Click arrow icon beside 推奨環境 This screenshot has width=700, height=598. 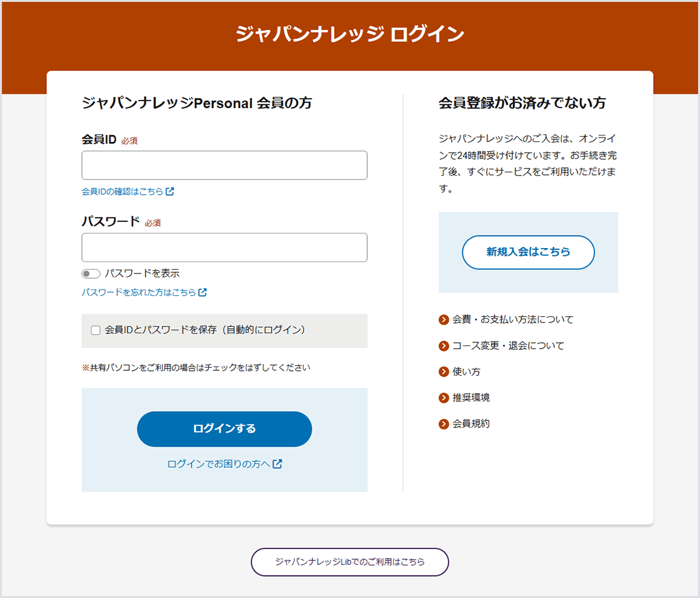tap(444, 398)
